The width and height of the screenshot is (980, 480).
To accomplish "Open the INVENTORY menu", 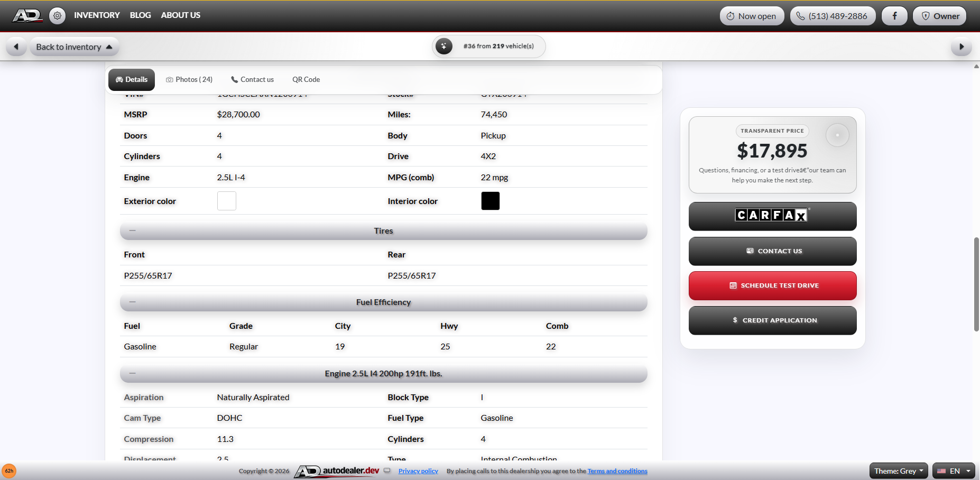I will tap(97, 15).
